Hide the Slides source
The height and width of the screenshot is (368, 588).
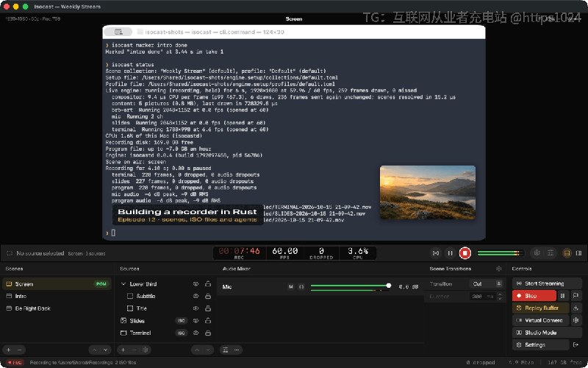[x=196, y=321]
